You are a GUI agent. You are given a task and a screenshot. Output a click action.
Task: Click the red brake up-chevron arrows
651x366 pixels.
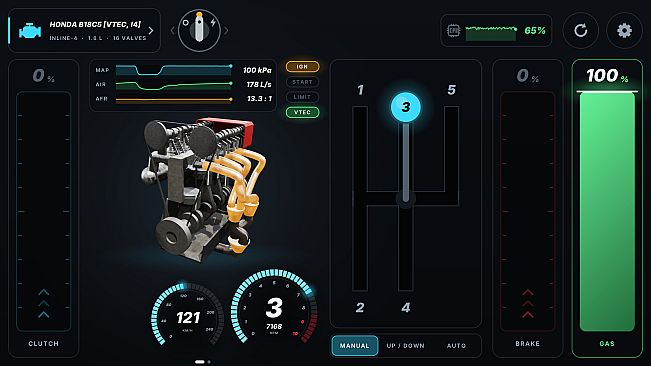point(528,304)
